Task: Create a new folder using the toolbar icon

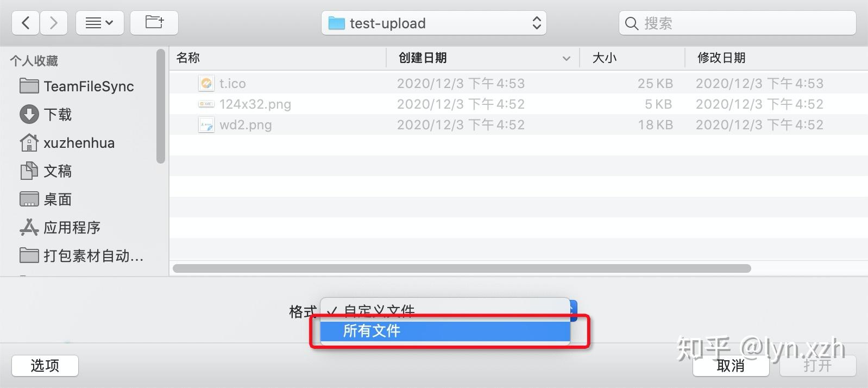Action: pyautogui.click(x=154, y=23)
